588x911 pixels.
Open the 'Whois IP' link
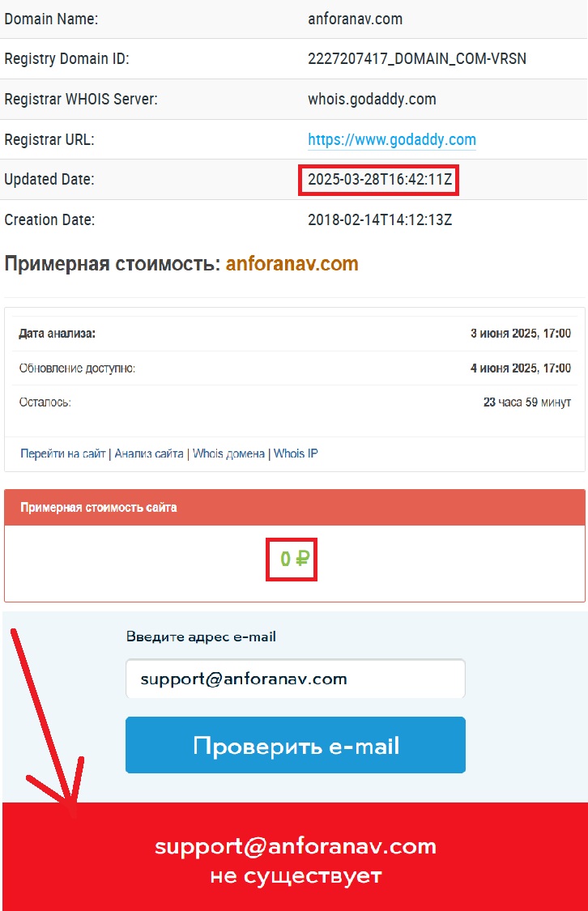coord(296,453)
